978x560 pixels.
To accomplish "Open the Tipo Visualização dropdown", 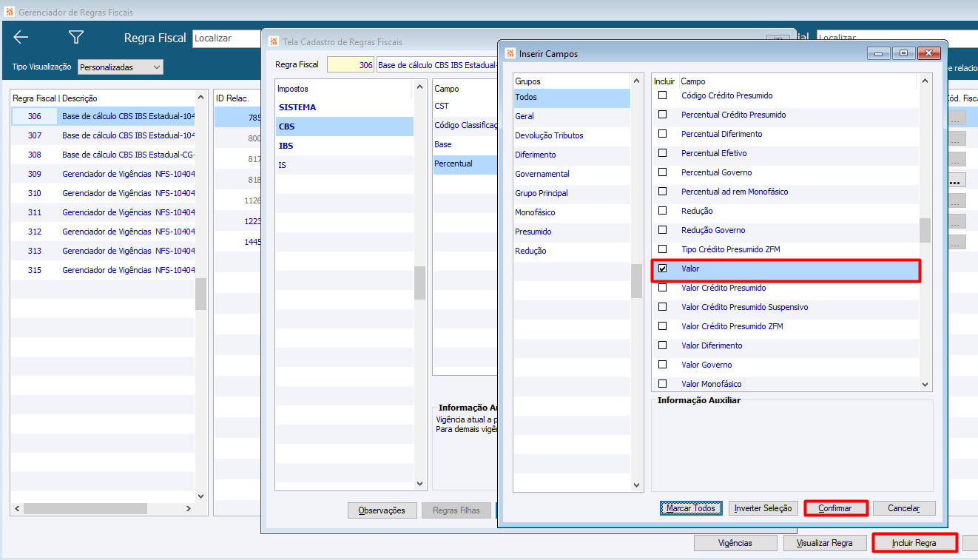I will point(120,67).
